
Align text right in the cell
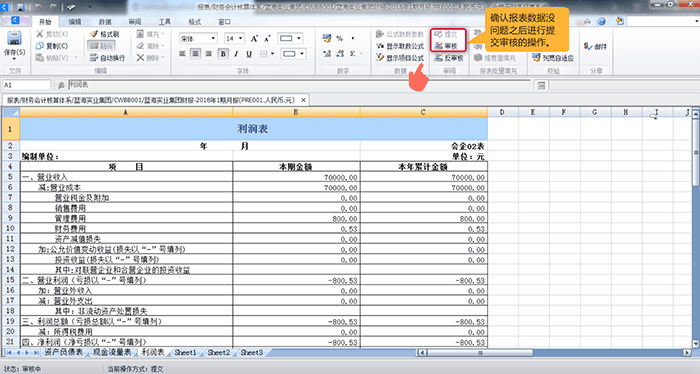tap(208, 54)
